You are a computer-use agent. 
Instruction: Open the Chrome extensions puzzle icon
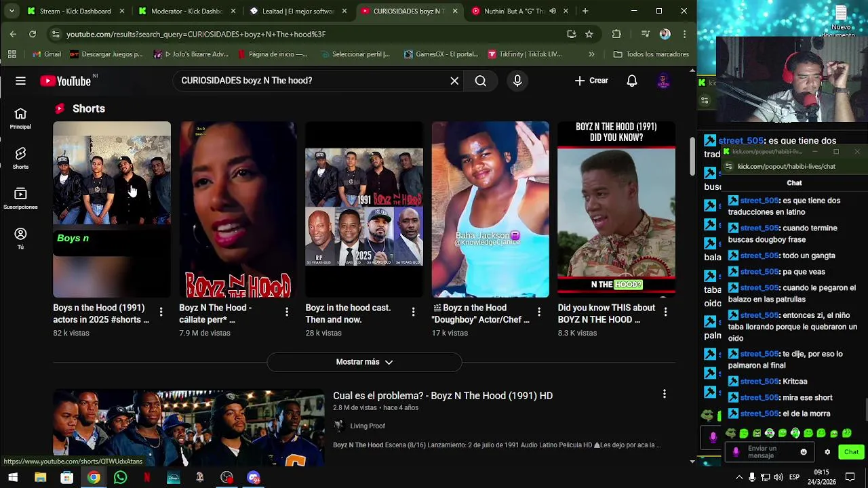(x=616, y=34)
